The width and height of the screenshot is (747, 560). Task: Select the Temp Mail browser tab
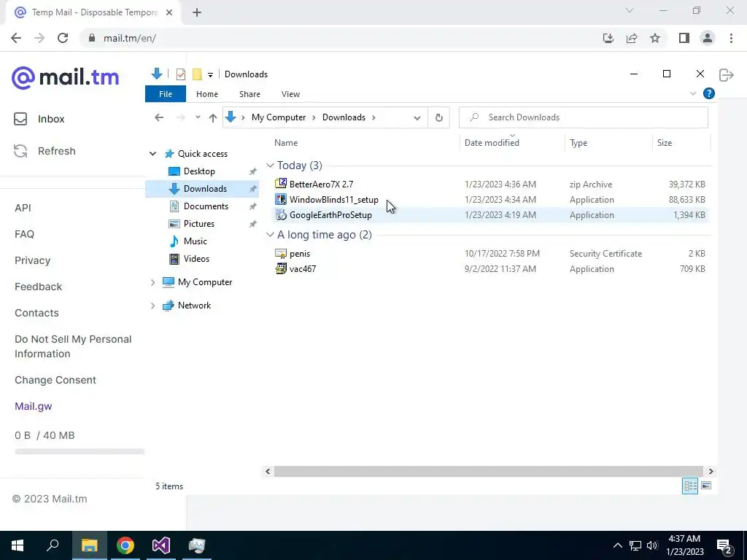click(94, 12)
